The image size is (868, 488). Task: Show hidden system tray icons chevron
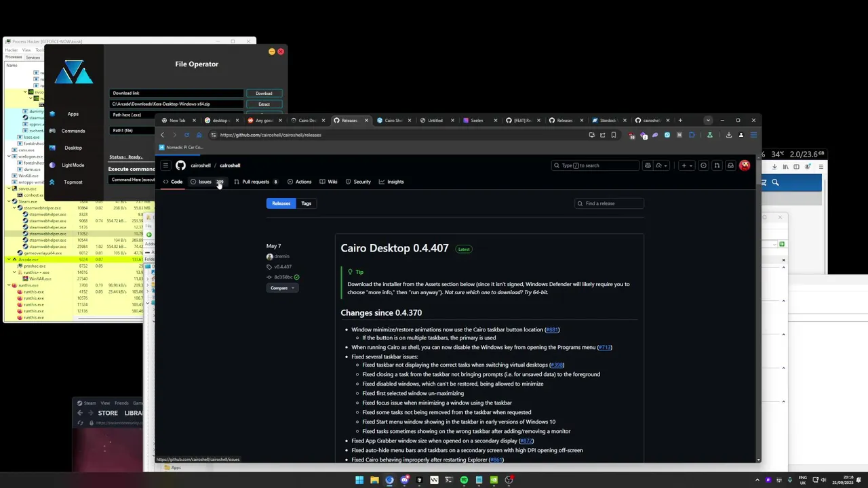757,480
